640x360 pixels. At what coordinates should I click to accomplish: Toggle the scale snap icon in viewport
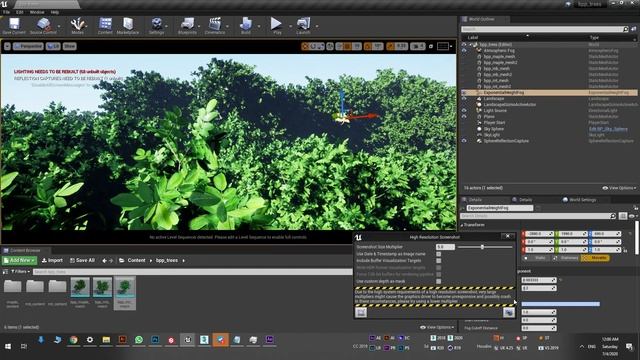(x=391, y=46)
